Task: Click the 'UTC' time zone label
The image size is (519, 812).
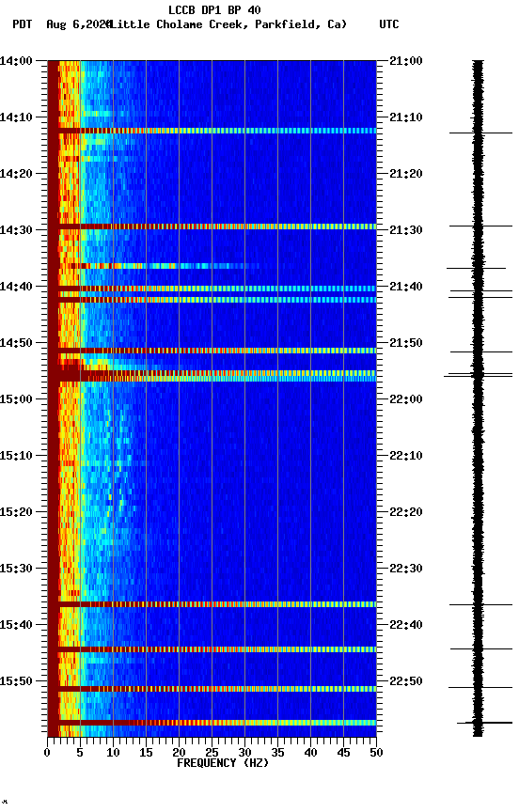Action: tap(389, 24)
